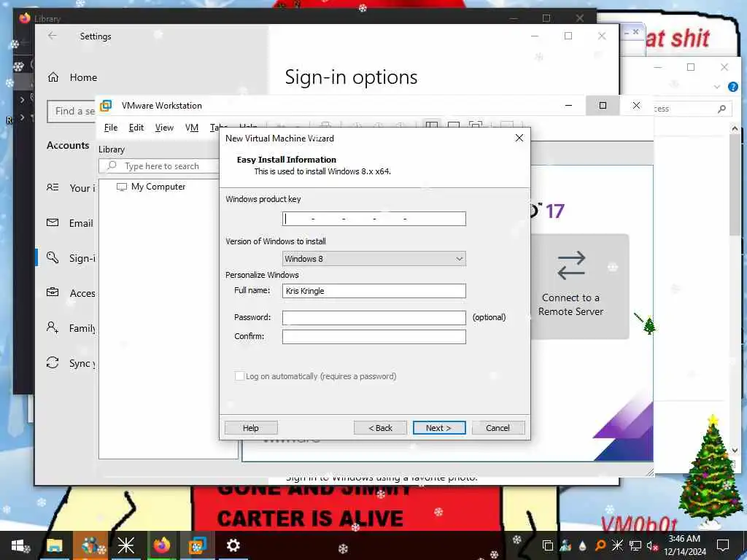
Task: Click the orange magnifier tray icon
Action: click(601, 545)
